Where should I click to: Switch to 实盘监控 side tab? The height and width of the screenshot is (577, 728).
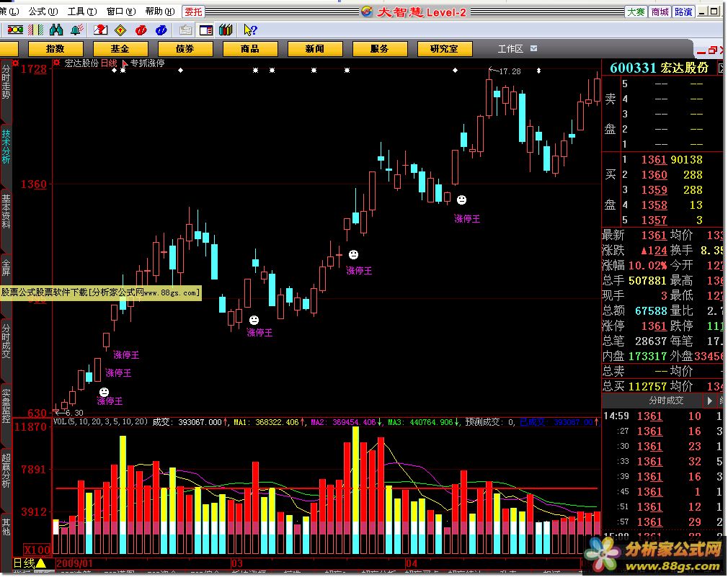pos(6,406)
